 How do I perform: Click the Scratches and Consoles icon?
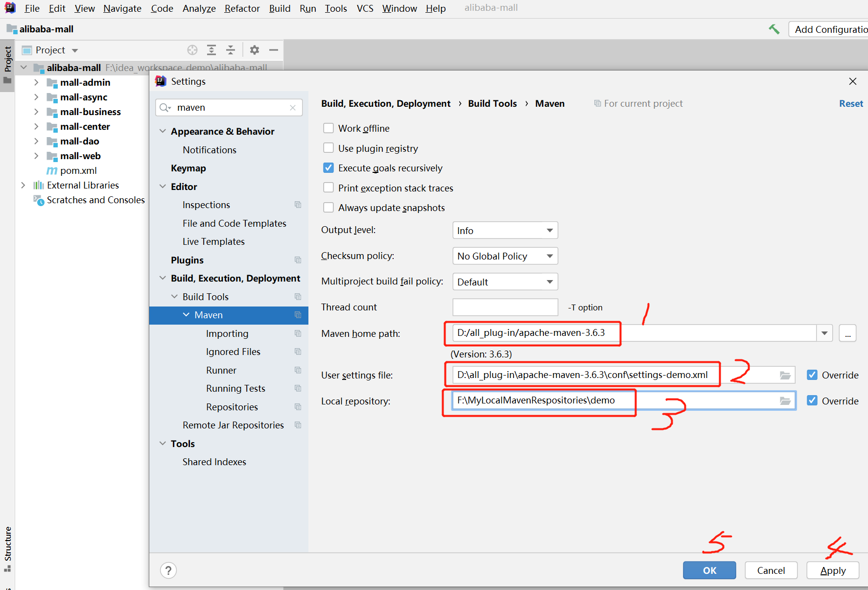pyautogui.click(x=39, y=200)
